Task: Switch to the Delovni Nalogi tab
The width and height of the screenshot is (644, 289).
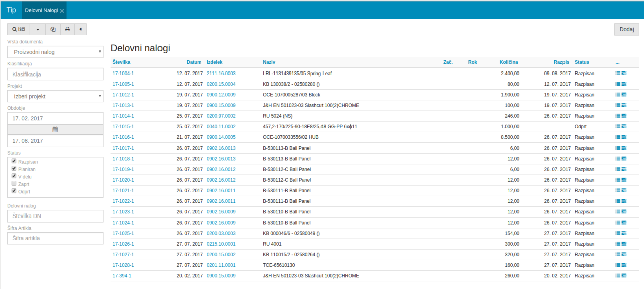Action: [x=41, y=10]
